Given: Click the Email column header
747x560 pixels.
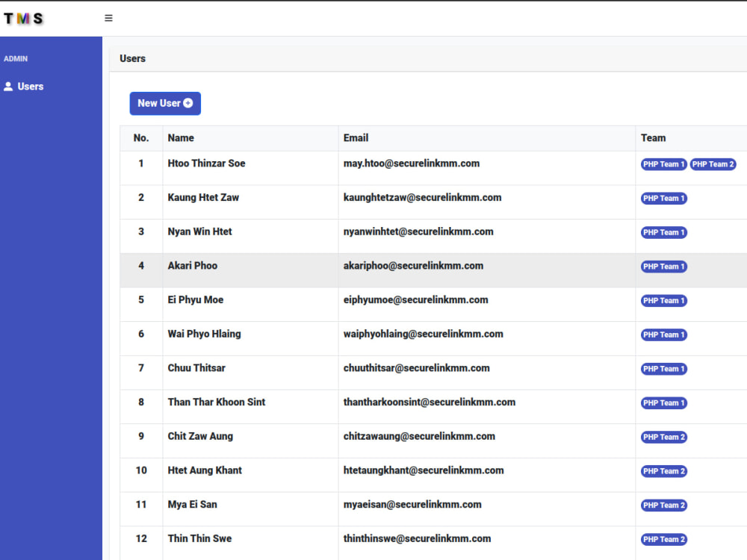Looking at the screenshot, I should coord(356,137).
